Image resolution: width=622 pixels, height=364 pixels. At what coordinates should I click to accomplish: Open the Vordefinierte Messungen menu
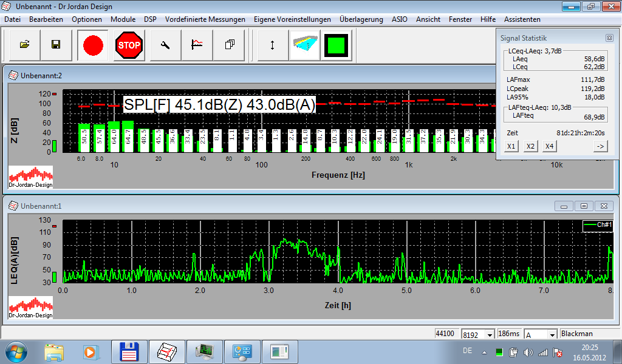205,19
